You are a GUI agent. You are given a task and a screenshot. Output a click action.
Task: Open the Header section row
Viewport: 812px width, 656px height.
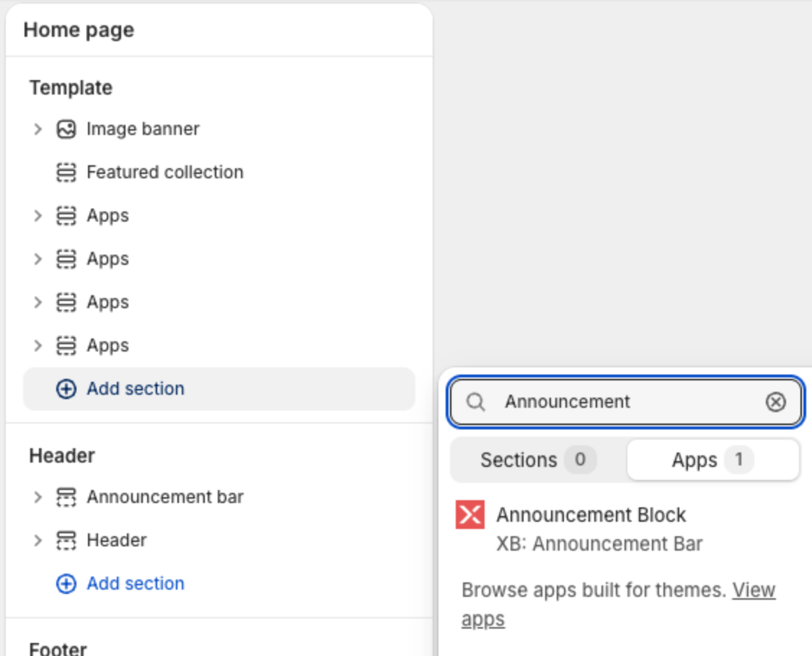117,541
